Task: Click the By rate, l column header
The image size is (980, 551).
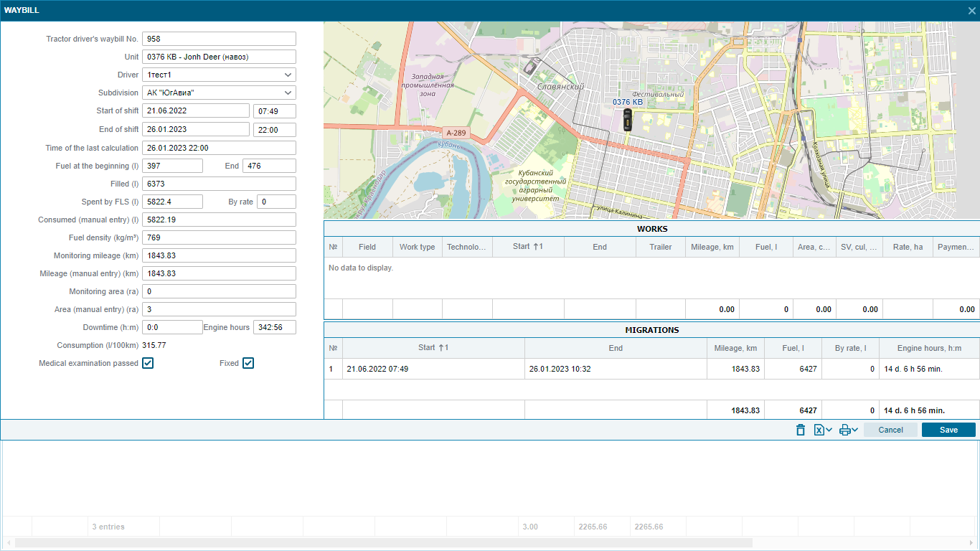Action: (x=850, y=348)
